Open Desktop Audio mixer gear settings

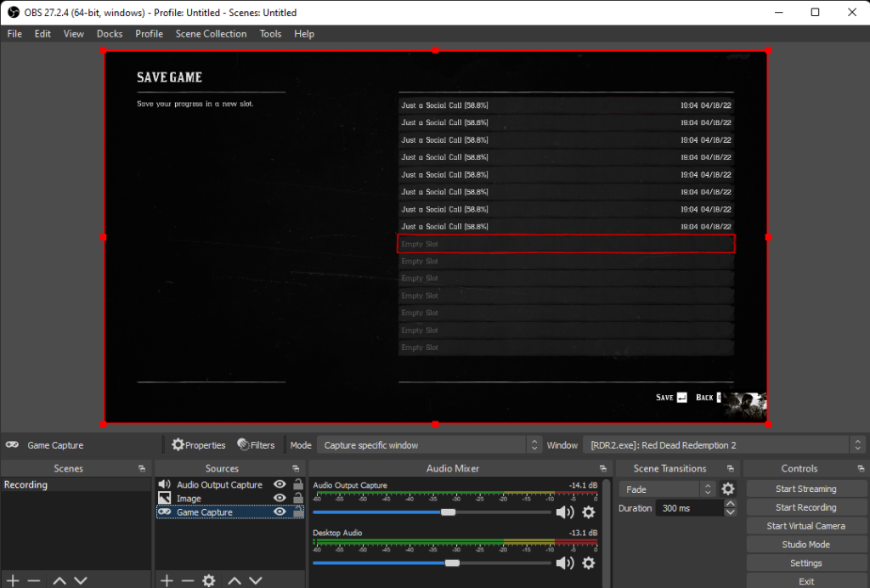589,563
